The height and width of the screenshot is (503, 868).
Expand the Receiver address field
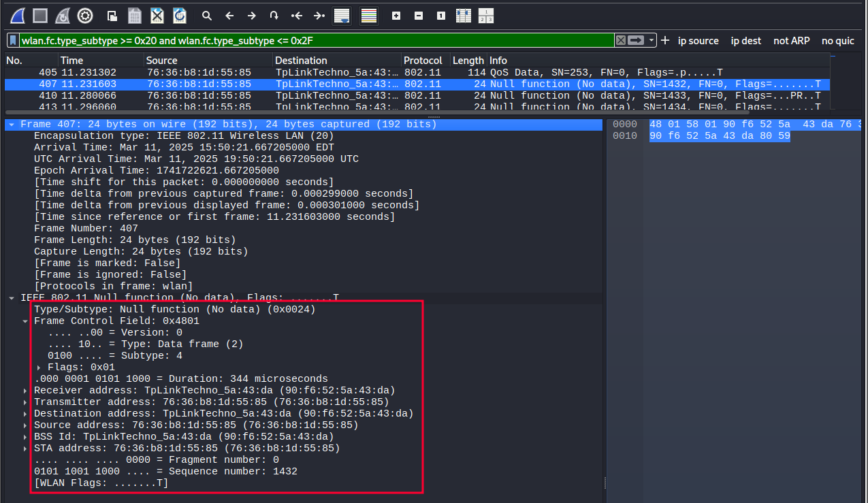(26, 391)
